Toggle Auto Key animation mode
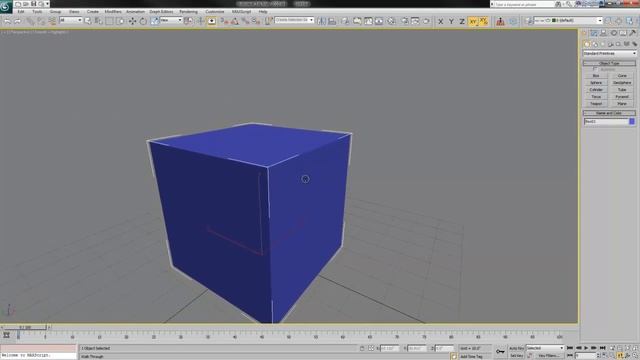640x360 pixels. point(516,348)
